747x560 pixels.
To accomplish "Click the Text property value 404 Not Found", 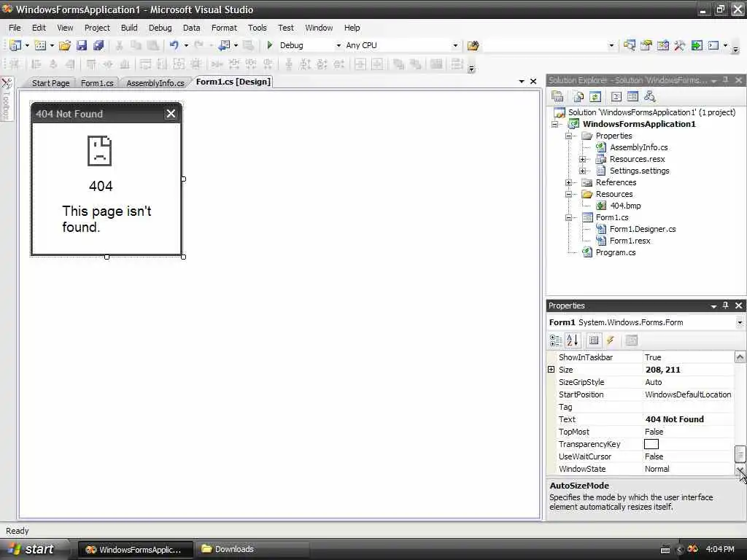I will (674, 419).
